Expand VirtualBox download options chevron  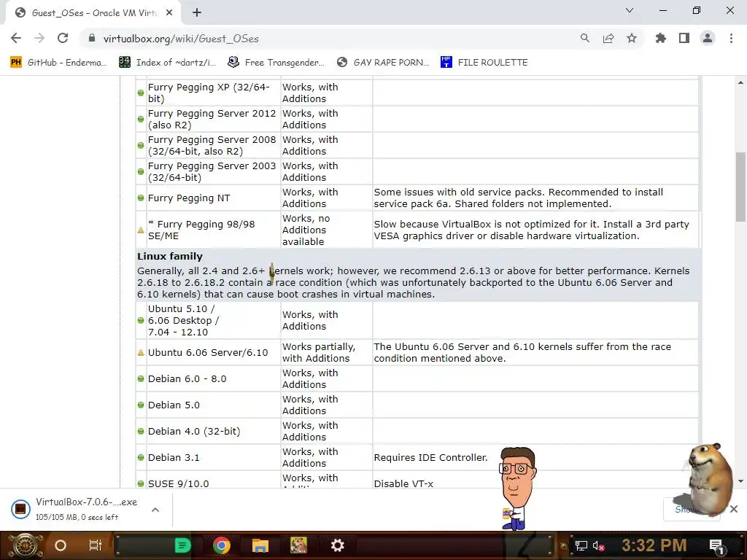click(x=155, y=510)
